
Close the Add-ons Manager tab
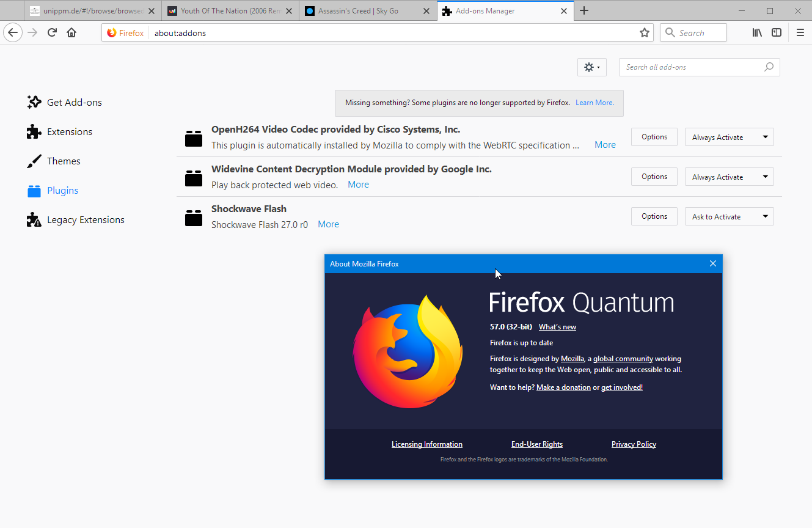564,11
